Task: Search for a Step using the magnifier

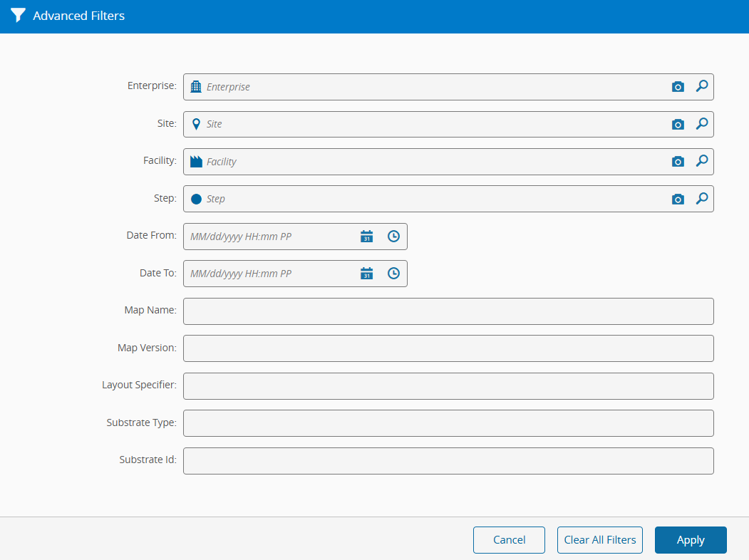Action: coord(702,199)
